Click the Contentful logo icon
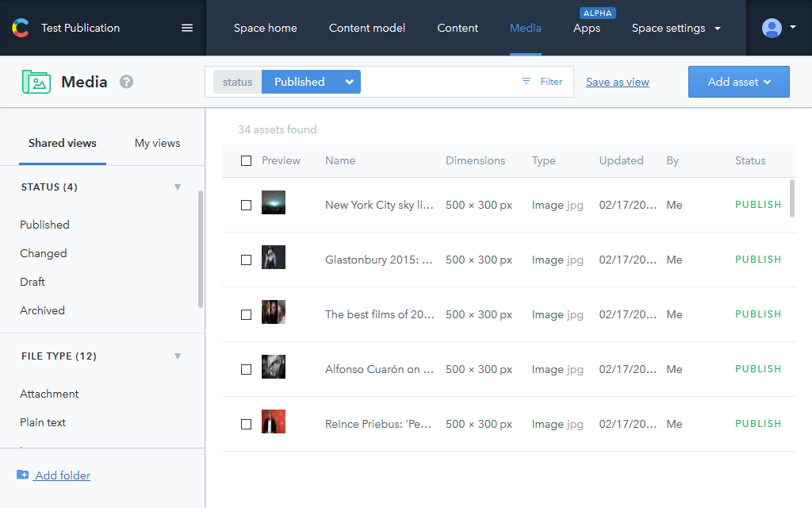 [x=21, y=28]
